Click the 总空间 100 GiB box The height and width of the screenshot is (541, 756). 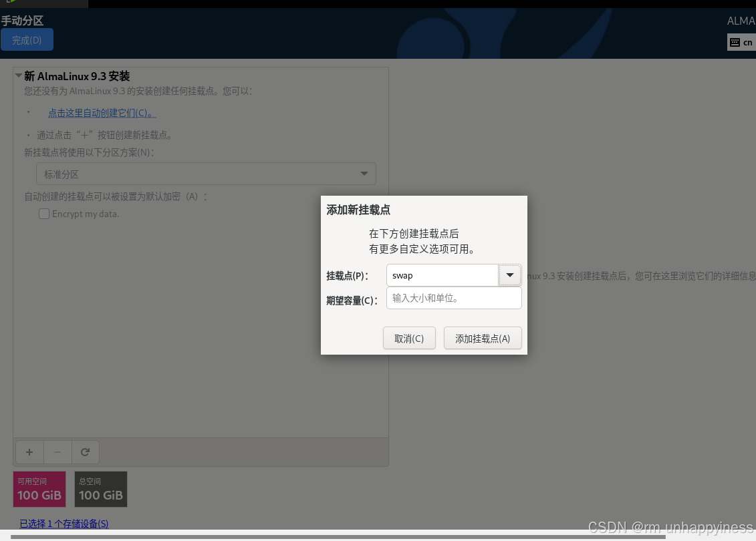(101, 489)
